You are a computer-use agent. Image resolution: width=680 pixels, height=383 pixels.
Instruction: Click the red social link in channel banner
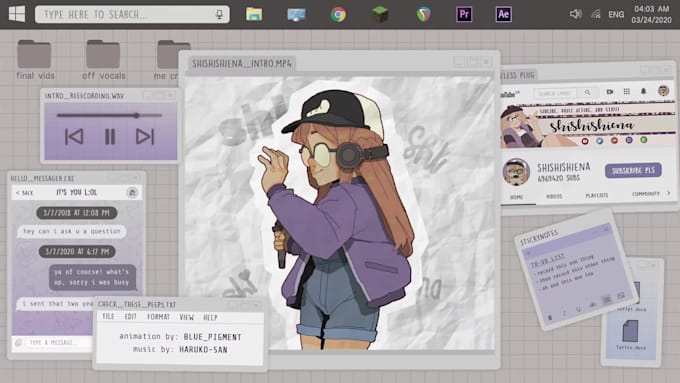[x=585, y=141]
